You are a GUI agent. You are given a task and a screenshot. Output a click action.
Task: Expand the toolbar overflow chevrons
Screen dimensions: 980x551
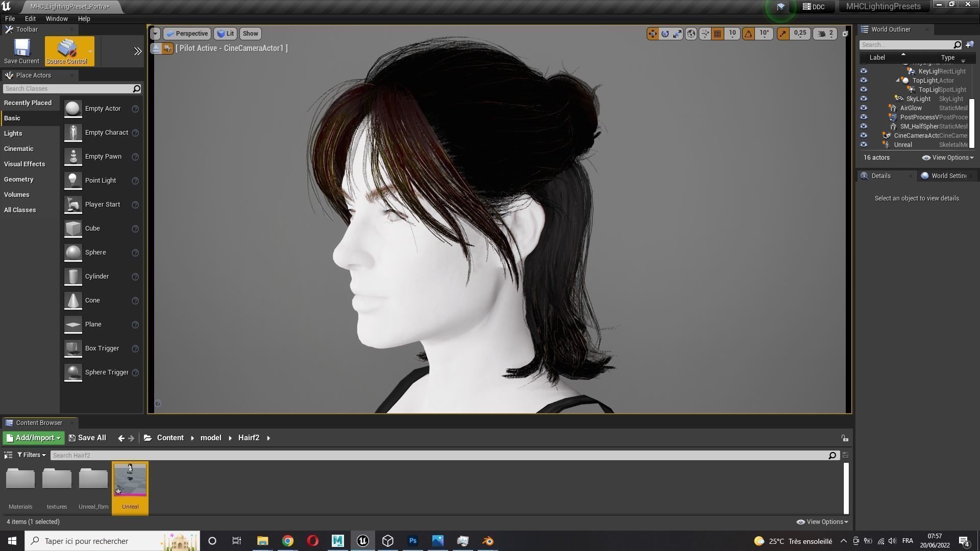tap(137, 51)
